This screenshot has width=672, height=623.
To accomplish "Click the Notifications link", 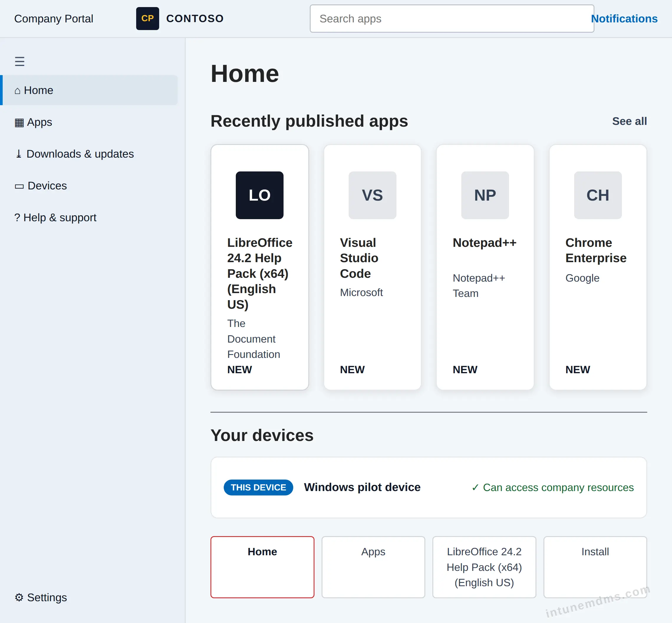I will point(624,19).
